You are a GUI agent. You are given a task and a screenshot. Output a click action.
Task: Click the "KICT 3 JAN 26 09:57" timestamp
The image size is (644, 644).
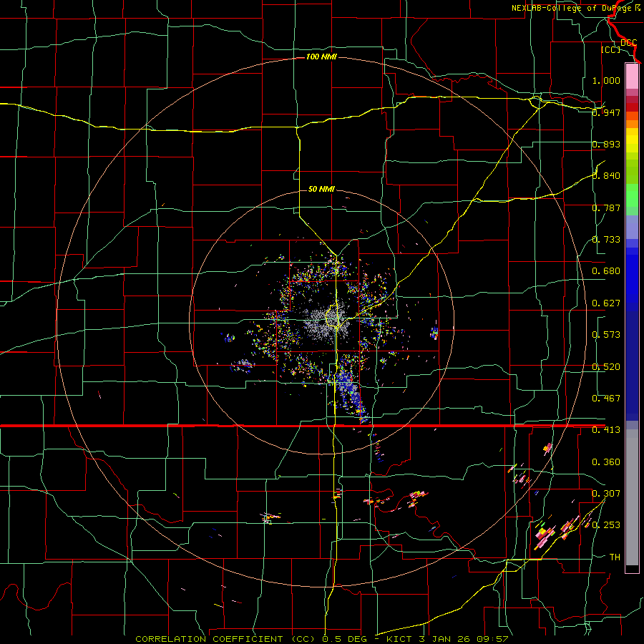tap(447, 639)
